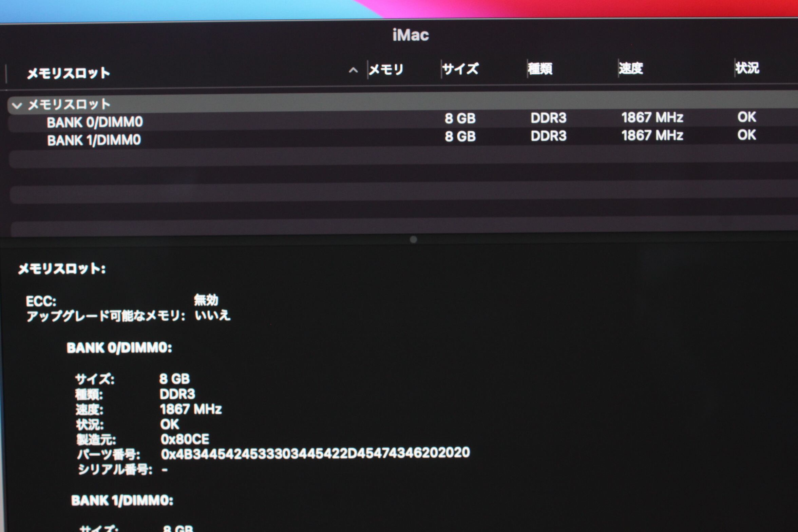The width and height of the screenshot is (798, 532).
Task: Click the 0x80CE manufacturer value
Action: click(185, 439)
